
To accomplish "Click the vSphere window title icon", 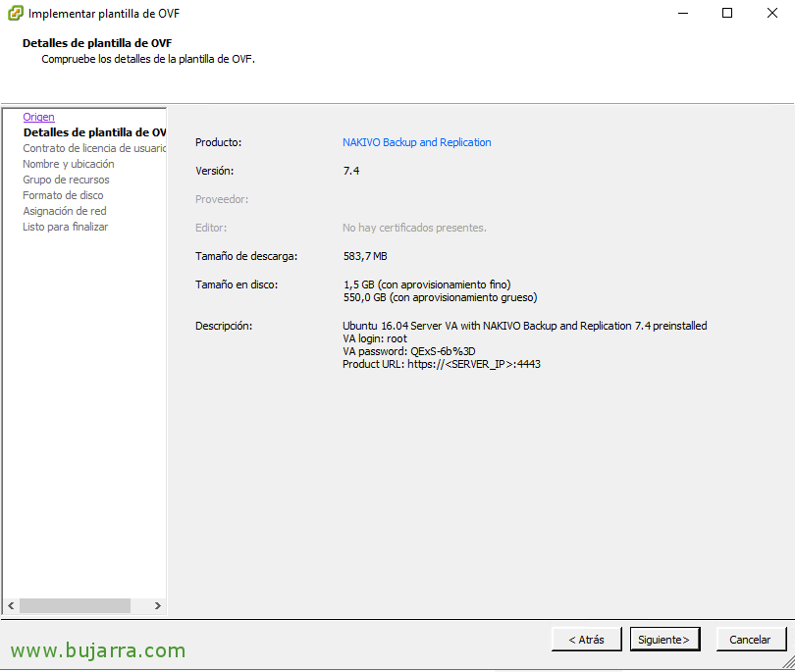I will pyautogui.click(x=15, y=13).
